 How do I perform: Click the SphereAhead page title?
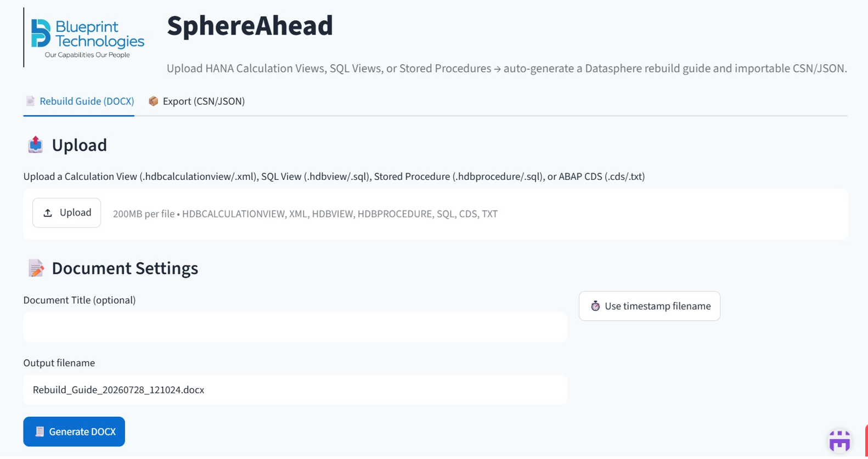[x=250, y=26]
